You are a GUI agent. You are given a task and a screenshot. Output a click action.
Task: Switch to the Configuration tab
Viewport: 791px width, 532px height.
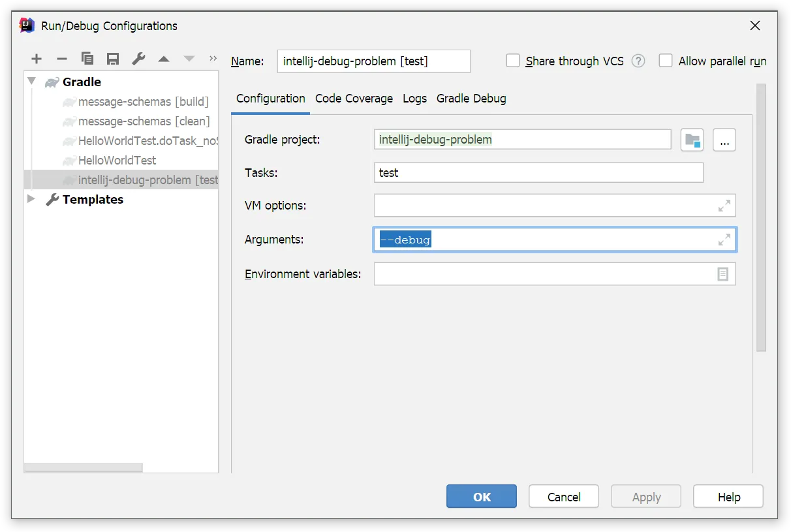coord(271,99)
